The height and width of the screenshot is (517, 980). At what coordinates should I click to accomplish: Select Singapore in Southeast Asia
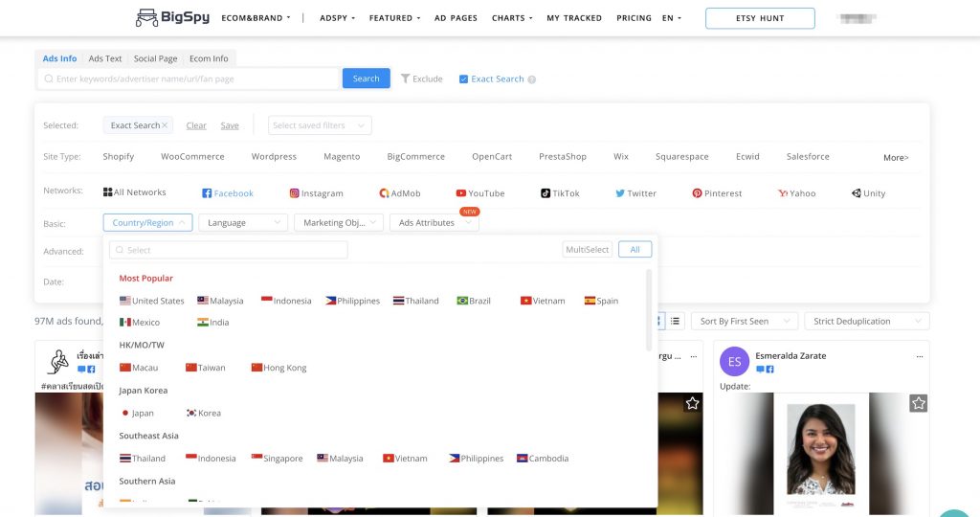(x=277, y=459)
